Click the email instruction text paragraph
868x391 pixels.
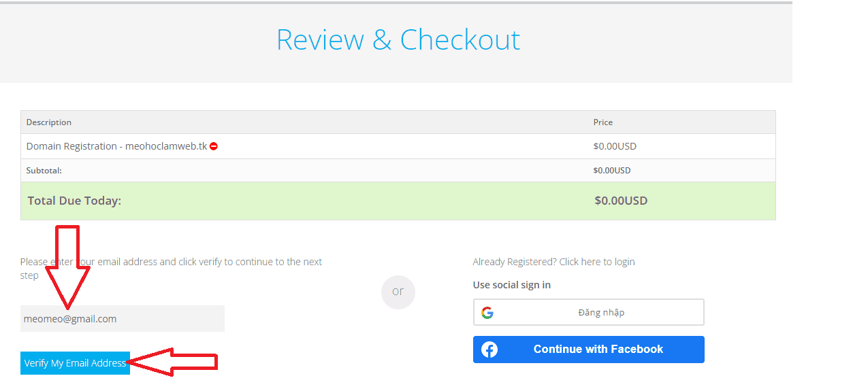coord(171,262)
